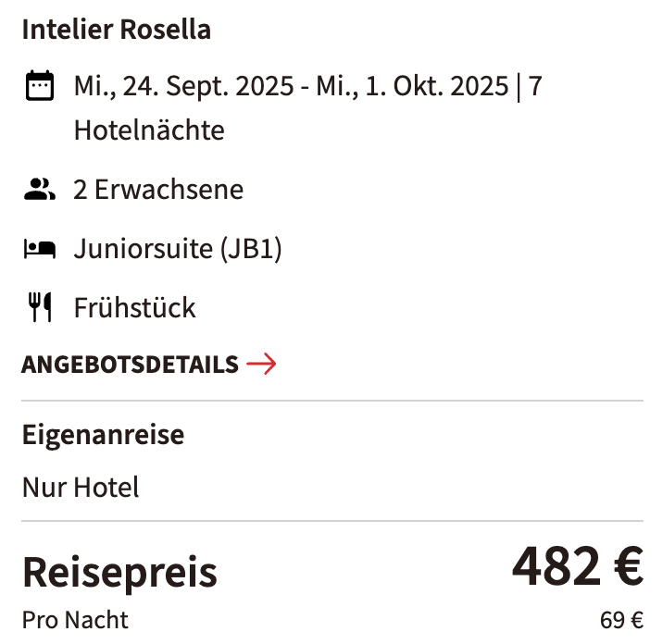This screenshot has height=644, width=663.
Task: Click the Reisepreis heading
Action: (x=119, y=572)
